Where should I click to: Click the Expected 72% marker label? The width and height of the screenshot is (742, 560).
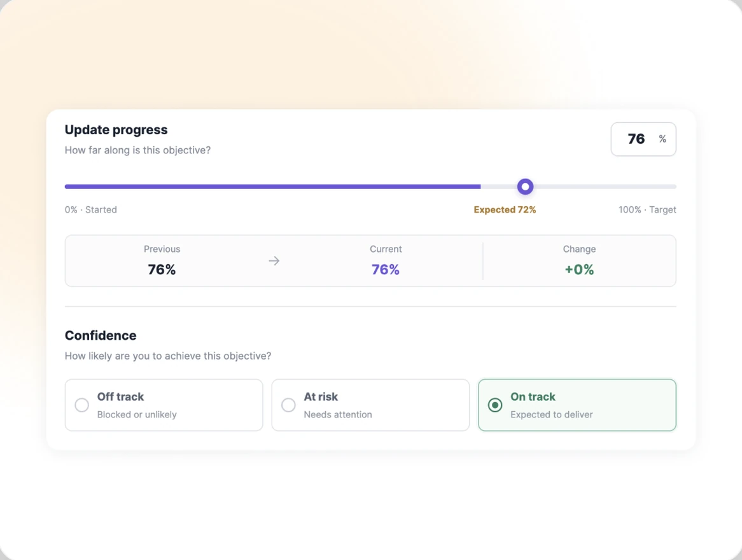(x=505, y=210)
